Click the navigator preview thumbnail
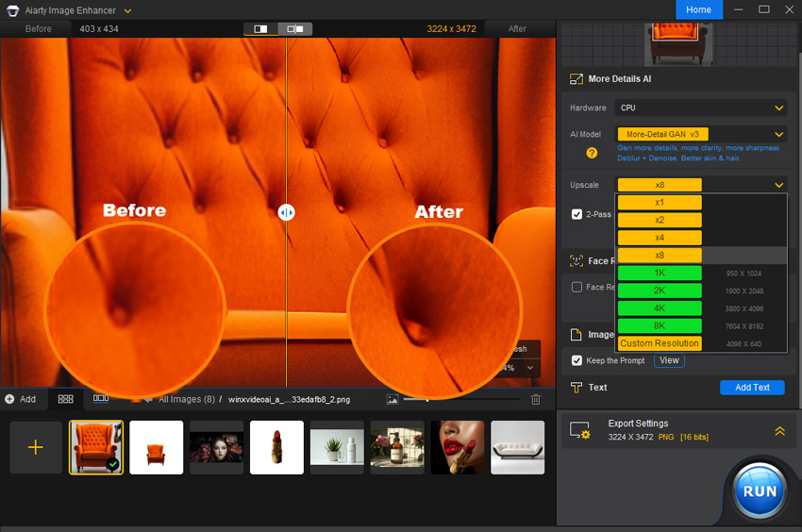The image size is (802, 532). click(678, 44)
